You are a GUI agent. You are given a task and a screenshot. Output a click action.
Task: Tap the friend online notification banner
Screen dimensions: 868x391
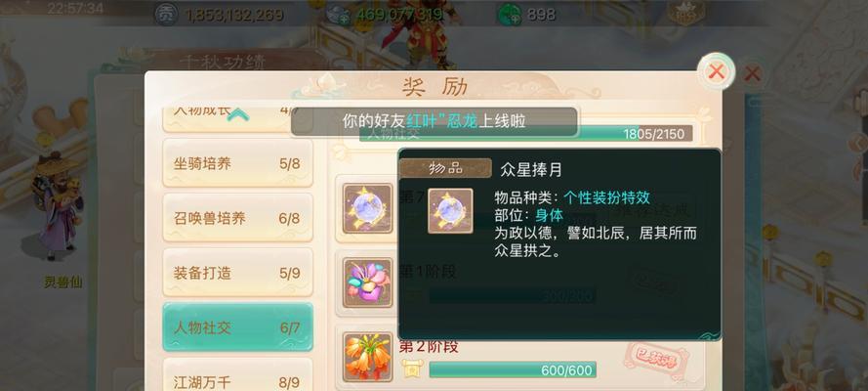(434, 121)
